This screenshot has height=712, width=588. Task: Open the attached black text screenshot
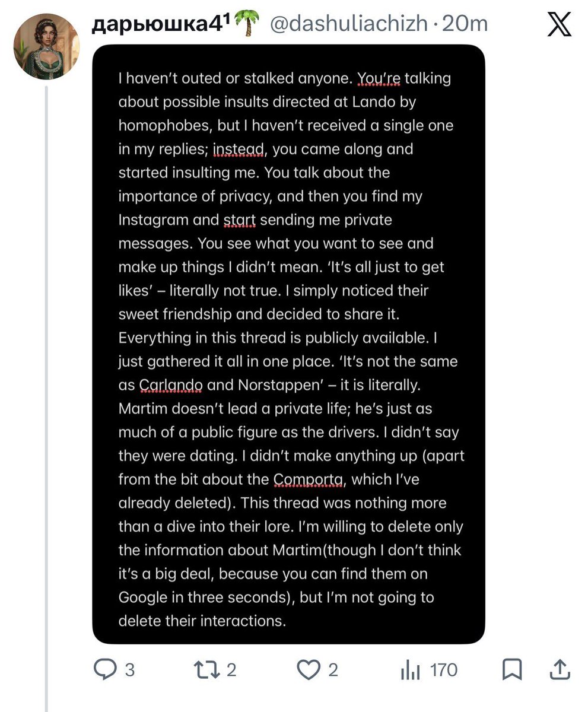(x=288, y=344)
